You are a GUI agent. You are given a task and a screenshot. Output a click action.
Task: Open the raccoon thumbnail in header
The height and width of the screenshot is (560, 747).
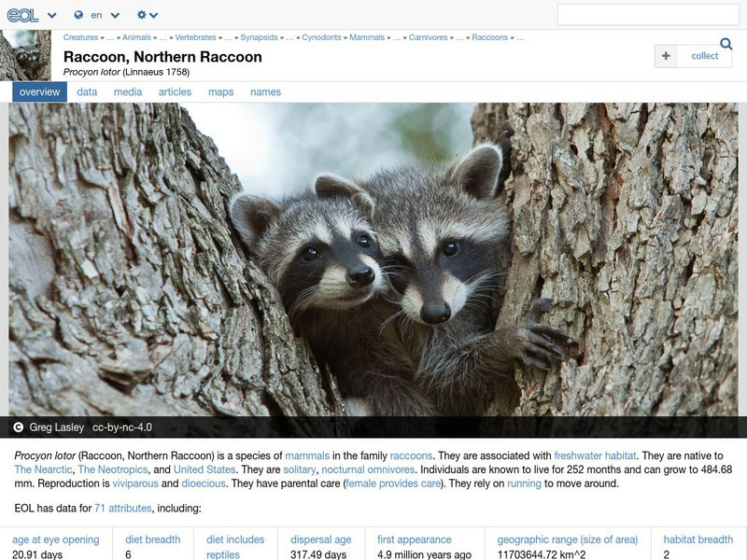pos(25,55)
